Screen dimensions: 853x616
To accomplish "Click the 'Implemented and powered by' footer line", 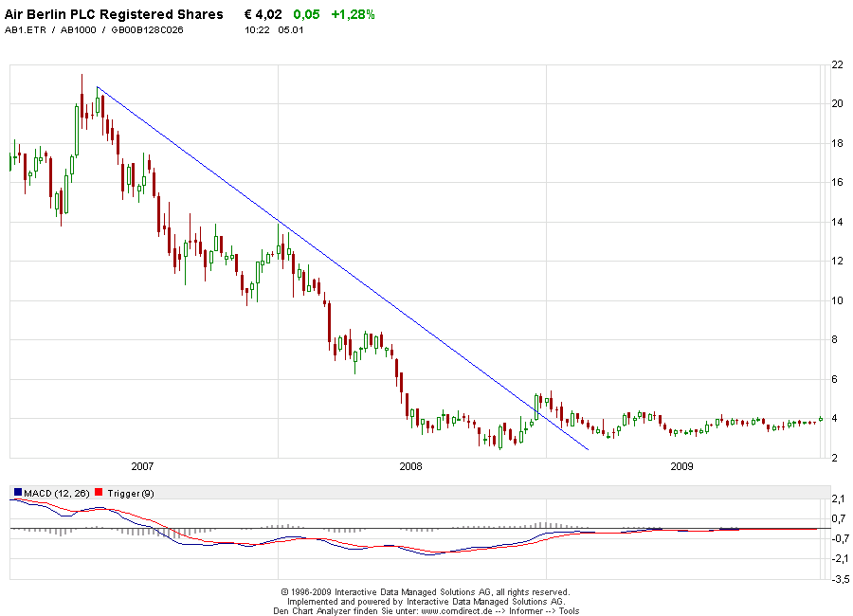I will click(426, 601).
